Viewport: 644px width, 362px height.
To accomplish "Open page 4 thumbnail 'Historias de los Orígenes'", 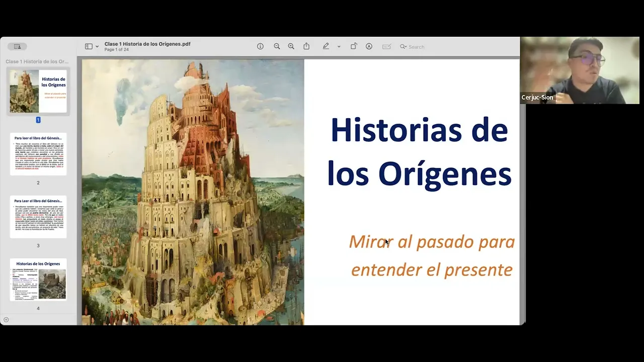I will 38,280.
